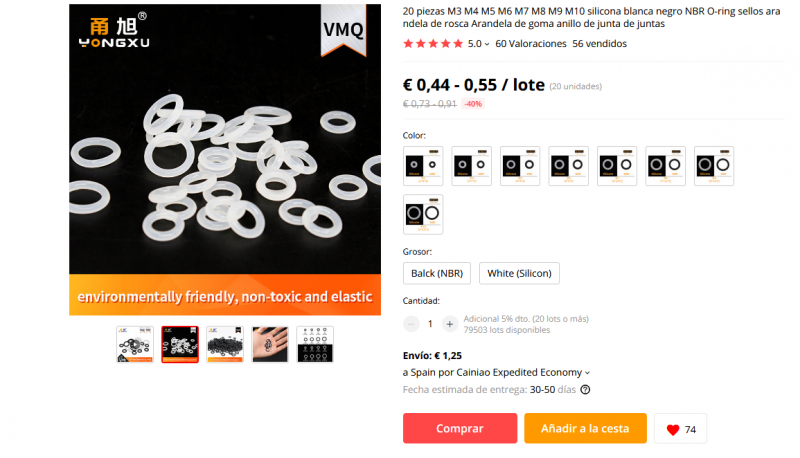This screenshot has width=800, height=458.
Task: Select the White (Silicon) option
Action: (519, 273)
